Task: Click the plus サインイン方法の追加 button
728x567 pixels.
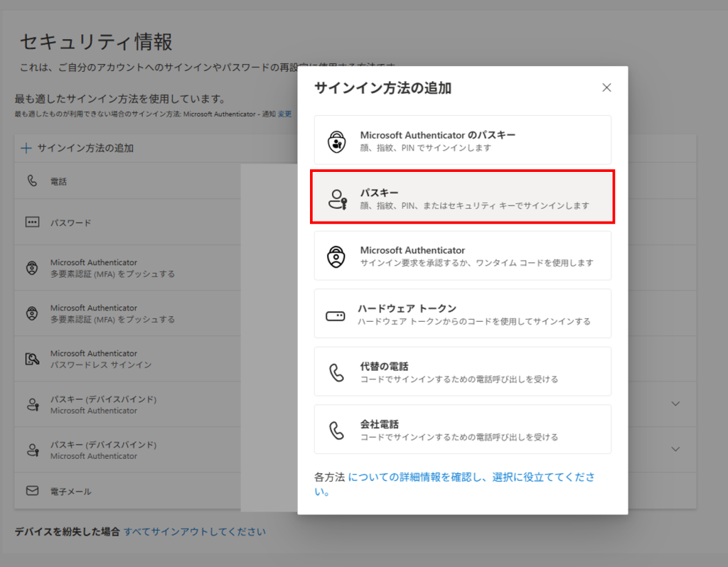Action: tap(77, 148)
